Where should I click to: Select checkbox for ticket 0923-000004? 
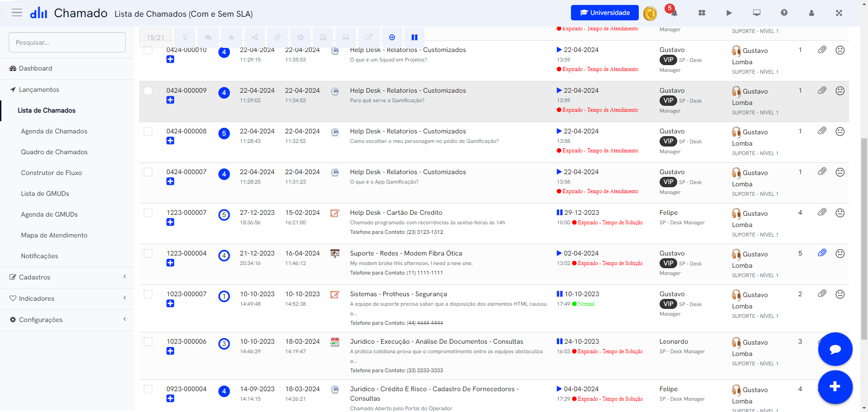148,389
